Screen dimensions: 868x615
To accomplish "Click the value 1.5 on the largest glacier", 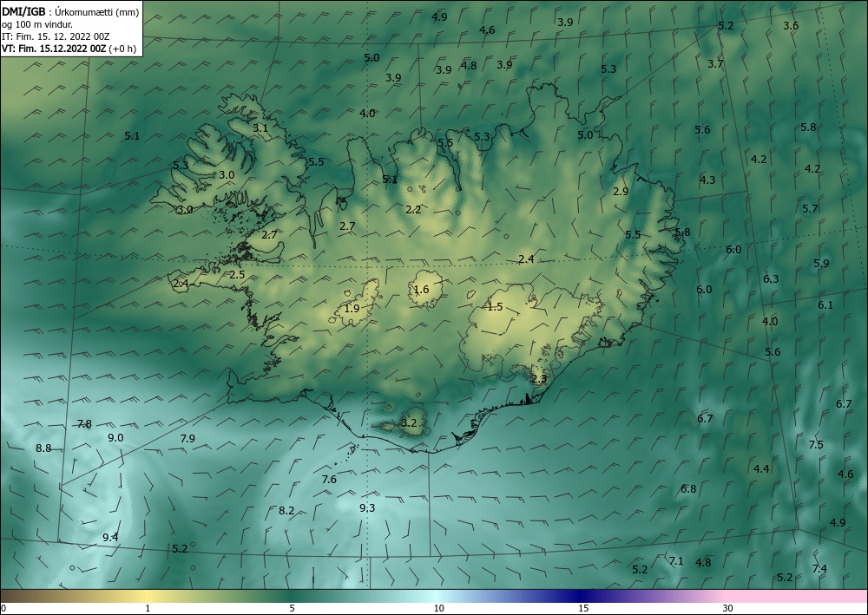I will click(495, 306).
